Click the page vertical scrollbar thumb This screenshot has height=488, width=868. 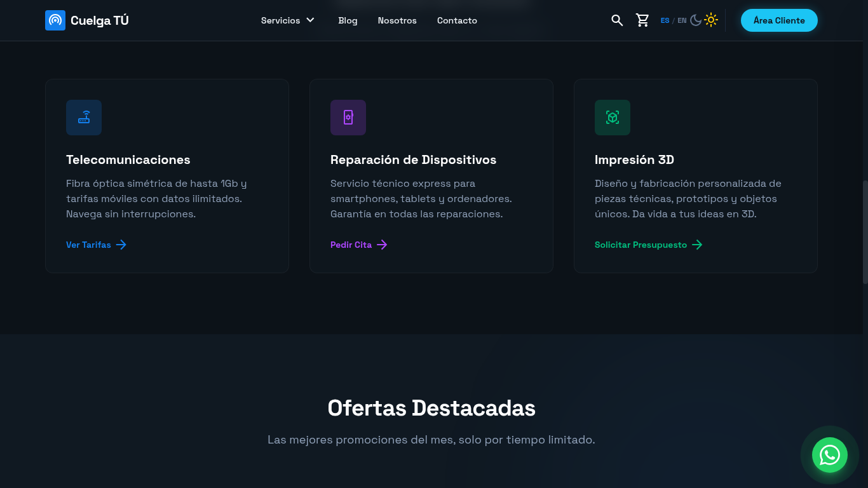point(865,232)
